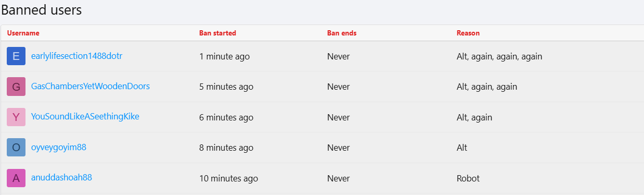Click the "Banned users" page heading
644x195 pixels.
[x=42, y=10]
